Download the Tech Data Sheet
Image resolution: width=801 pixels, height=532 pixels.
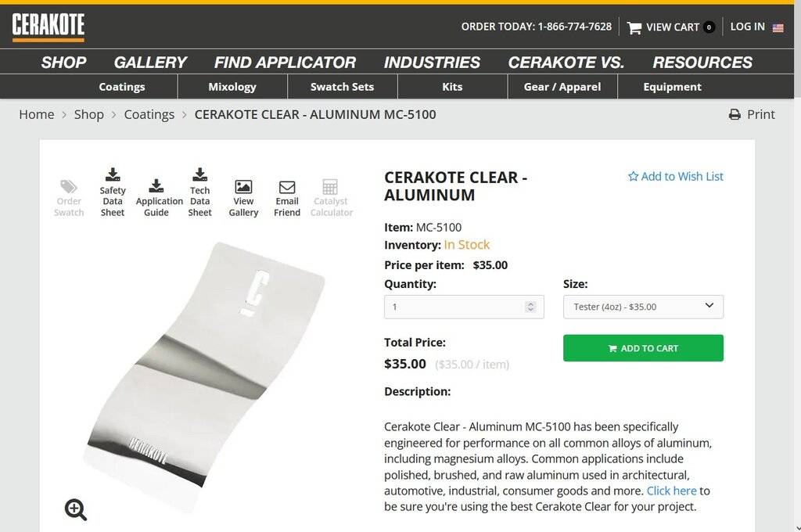tap(199, 174)
